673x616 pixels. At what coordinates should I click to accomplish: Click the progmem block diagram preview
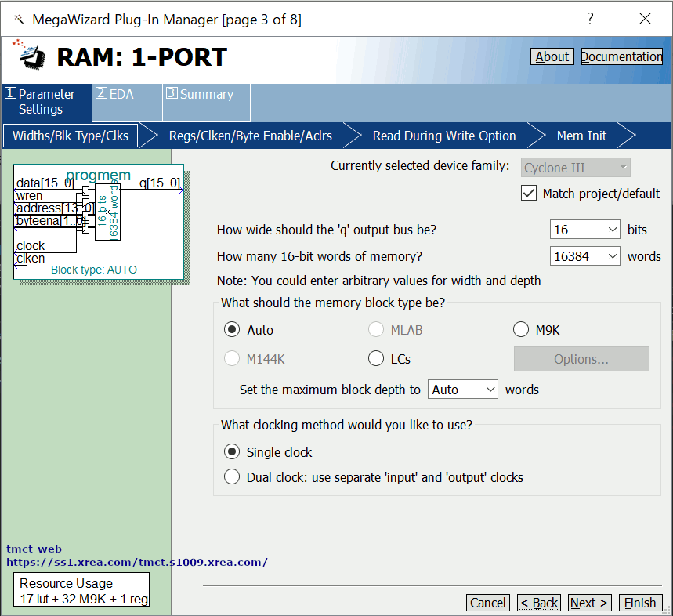(98, 222)
